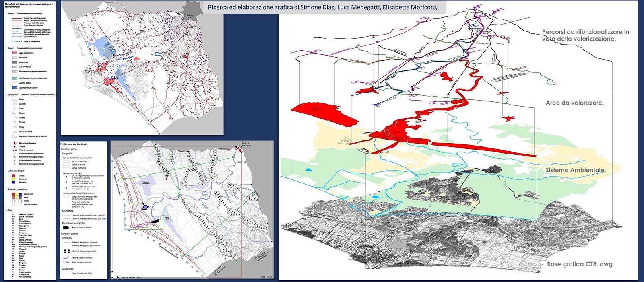Screen dimensions: 644x282
Task: Select the Tevere alveo odierno line symbol
Action: 66,257
